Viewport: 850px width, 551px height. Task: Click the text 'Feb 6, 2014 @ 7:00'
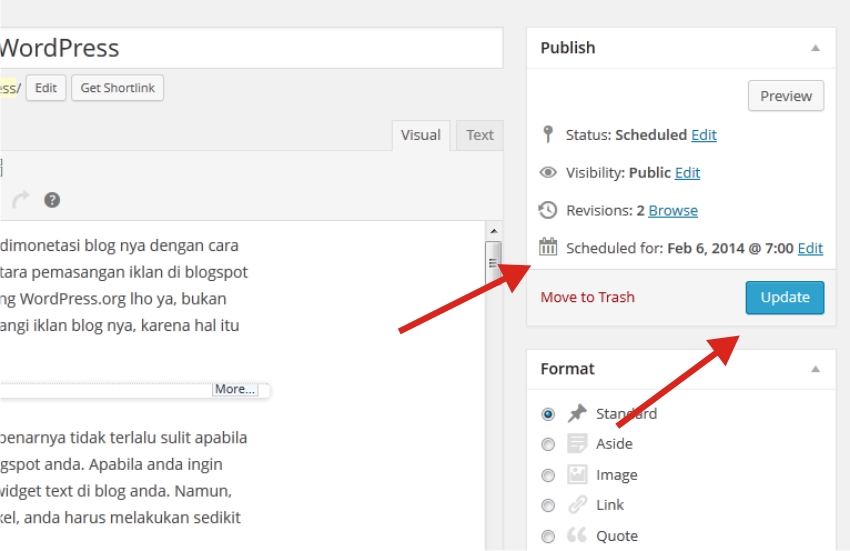[x=730, y=248]
